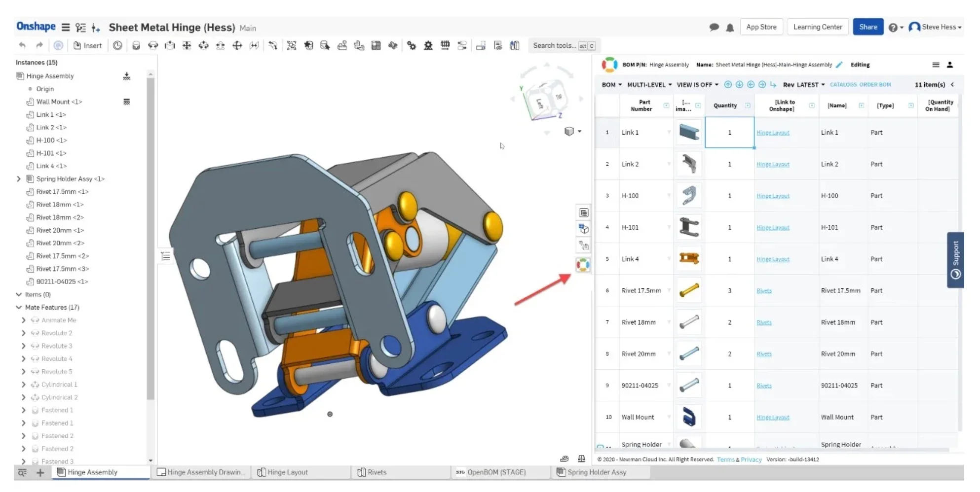Open the Rivets link for Rivet 17.5mm
Image resolution: width=980 pixels, height=492 pixels.
[763, 291]
